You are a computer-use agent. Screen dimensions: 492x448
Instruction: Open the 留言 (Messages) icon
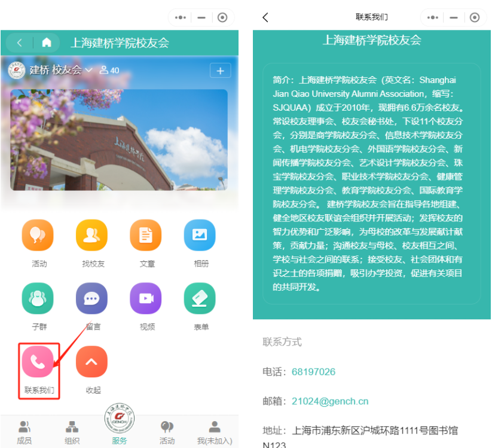[91, 298]
